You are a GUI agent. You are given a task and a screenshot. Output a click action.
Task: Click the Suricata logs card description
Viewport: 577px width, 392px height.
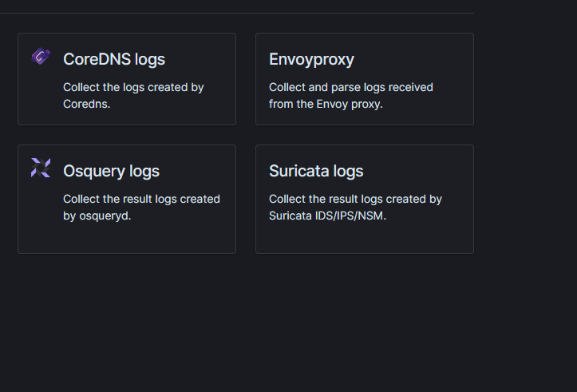click(355, 207)
